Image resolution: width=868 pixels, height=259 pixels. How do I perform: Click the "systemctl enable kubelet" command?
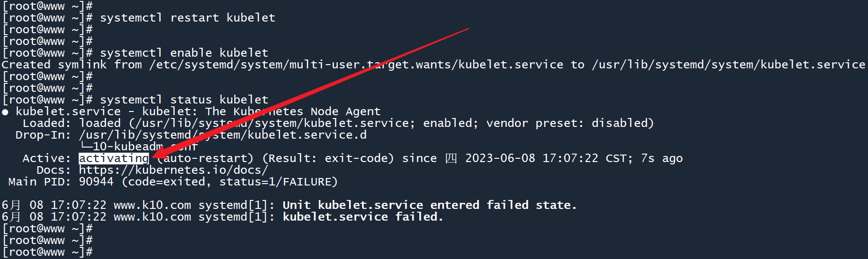pyautogui.click(x=184, y=53)
